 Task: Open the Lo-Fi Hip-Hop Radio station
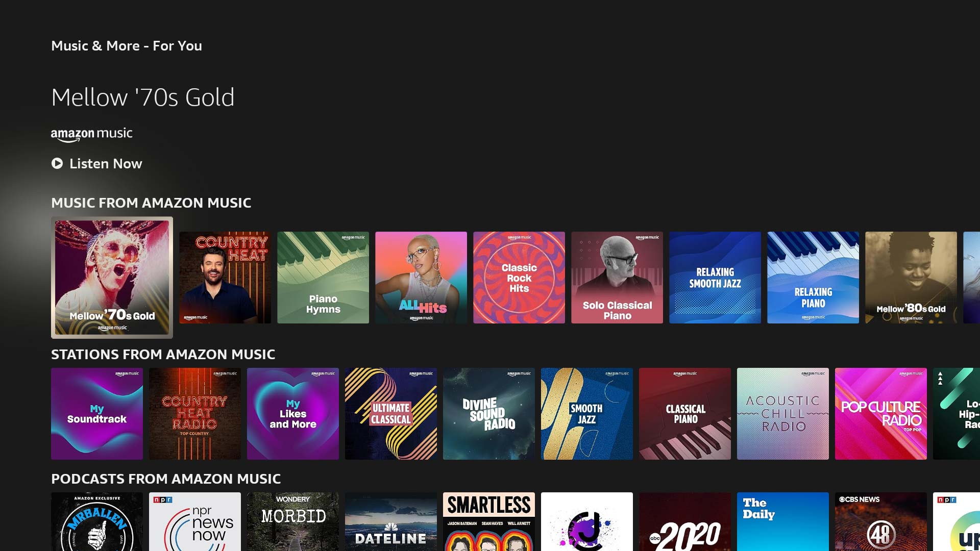957,414
